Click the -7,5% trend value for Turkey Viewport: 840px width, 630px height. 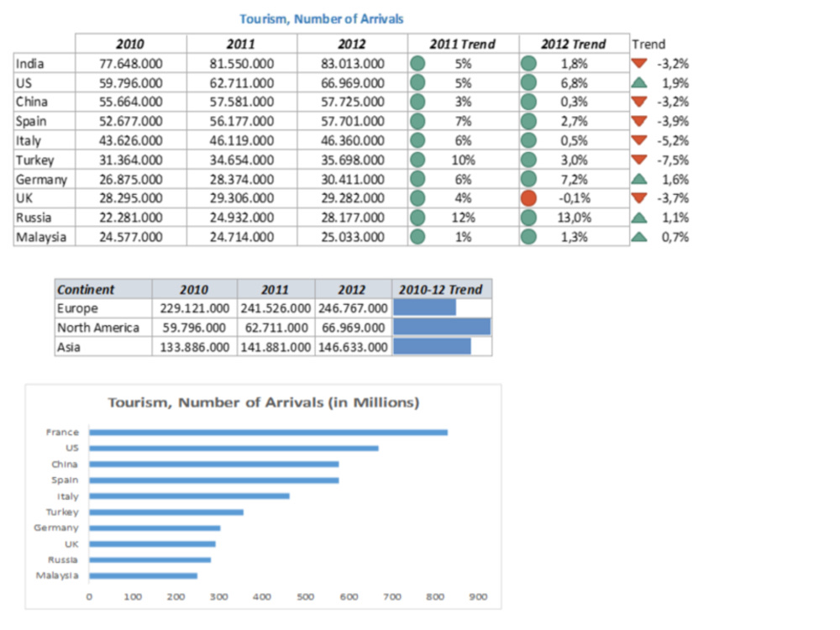[x=673, y=160]
